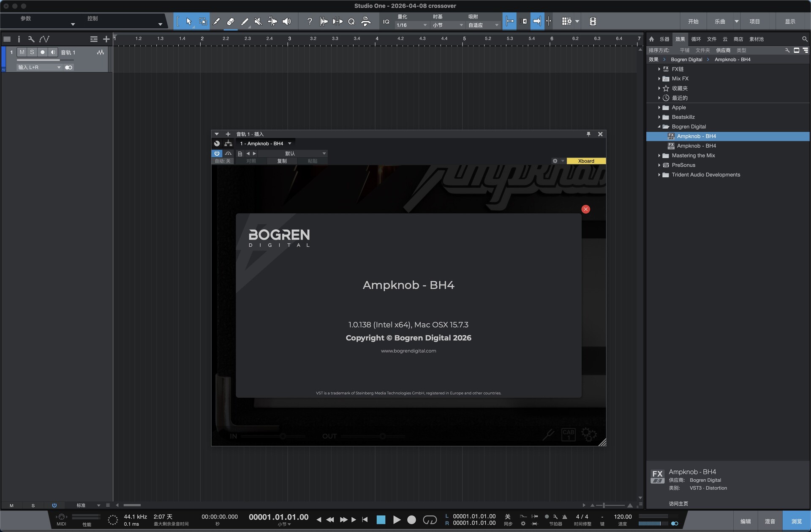Select the Listen (speaker) tool

pos(287,22)
